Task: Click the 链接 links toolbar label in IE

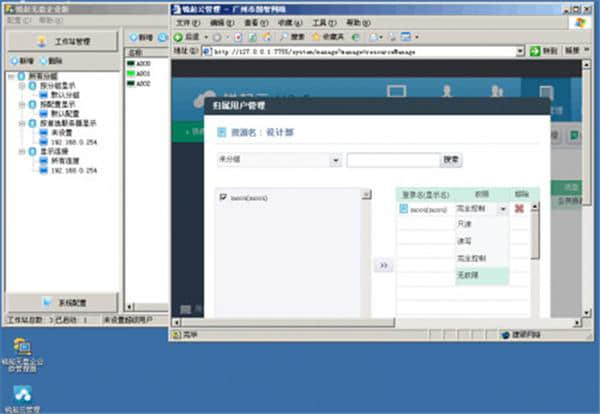Action: (572, 51)
